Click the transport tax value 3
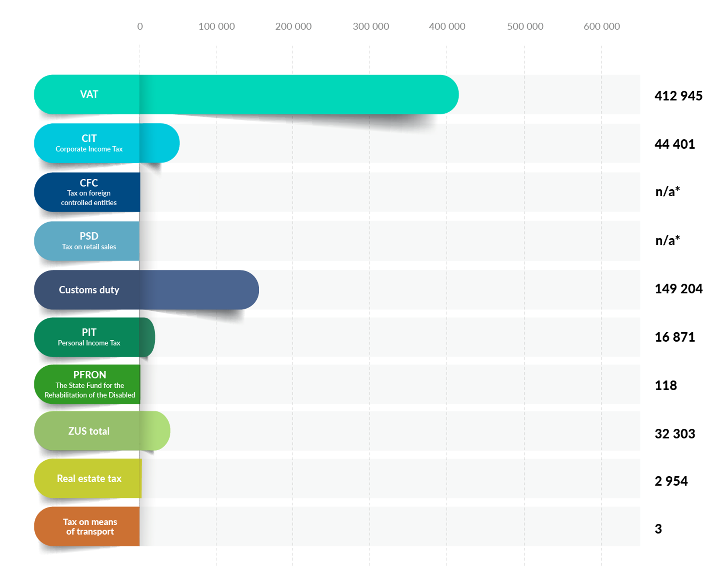Image resolution: width=719 pixels, height=588 pixels. (x=658, y=529)
